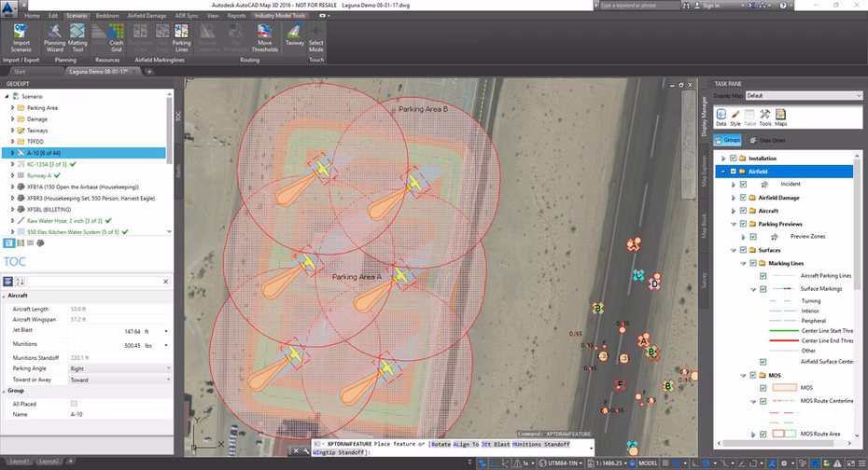Expand the KC-135A tree node

13,164
